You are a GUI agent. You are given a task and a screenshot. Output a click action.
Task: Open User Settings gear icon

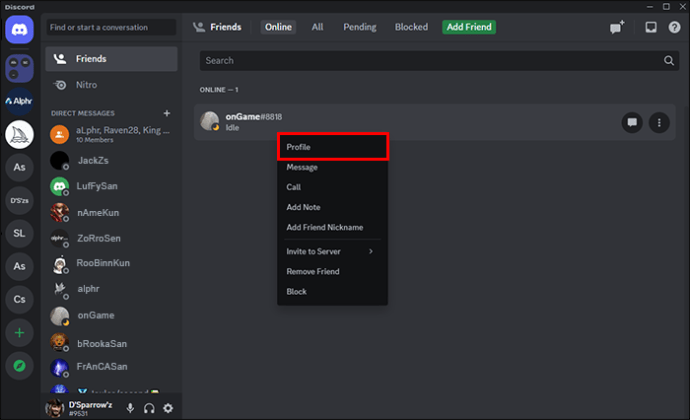[x=168, y=408]
